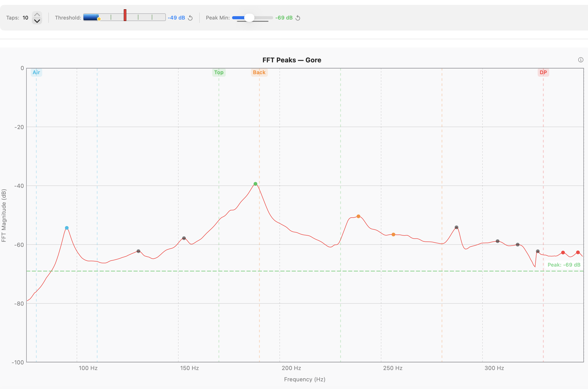Image resolution: width=588 pixels, height=389 pixels.
Task: Click the gray peak marker near 153 Hz
Action: [x=184, y=238]
